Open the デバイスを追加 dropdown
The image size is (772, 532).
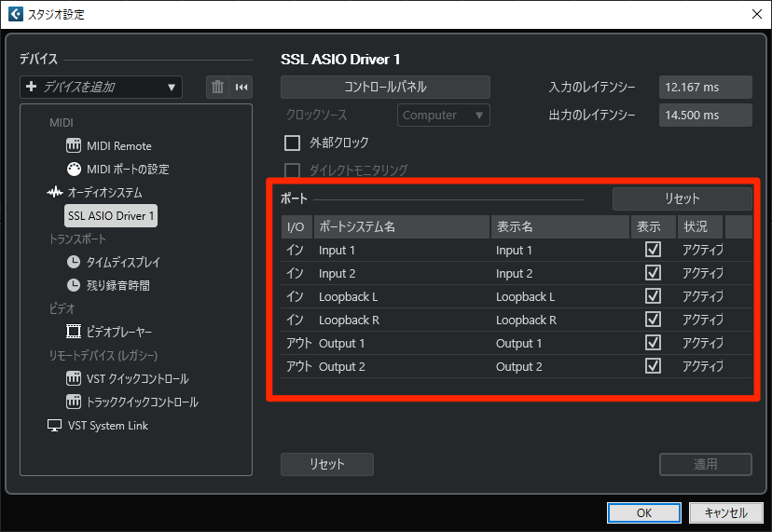pos(101,87)
